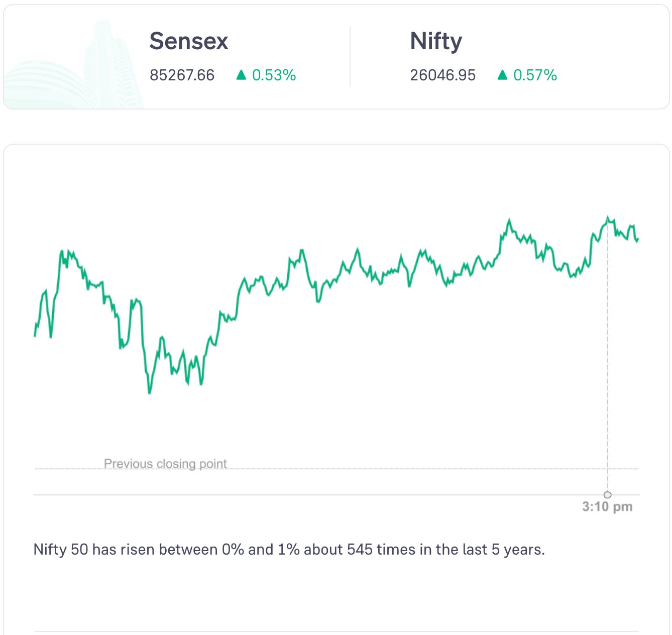Select the Nifty 0.57% change figure
This screenshot has height=635, width=672.
[535, 75]
